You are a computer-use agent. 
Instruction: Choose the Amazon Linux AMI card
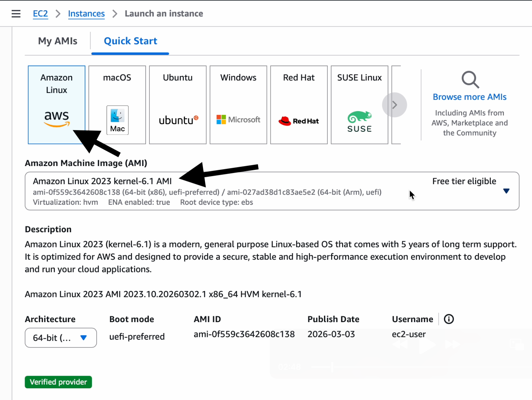57,105
